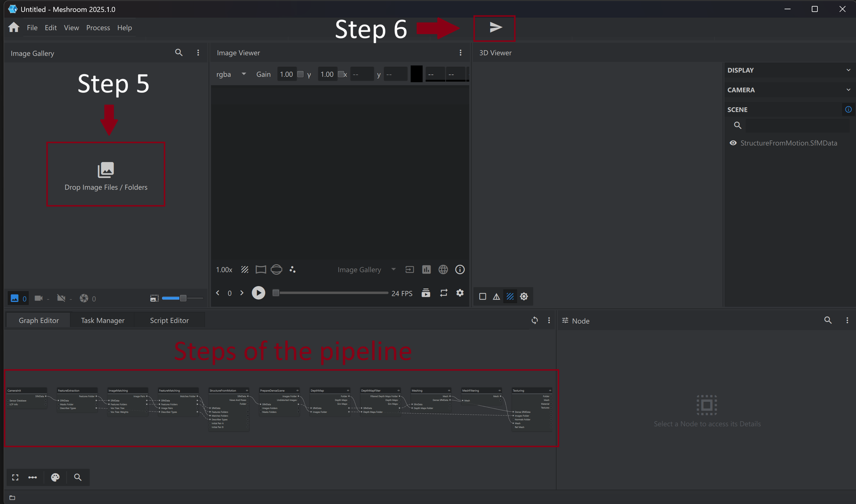
Task: Open the Help menu
Action: click(x=124, y=28)
